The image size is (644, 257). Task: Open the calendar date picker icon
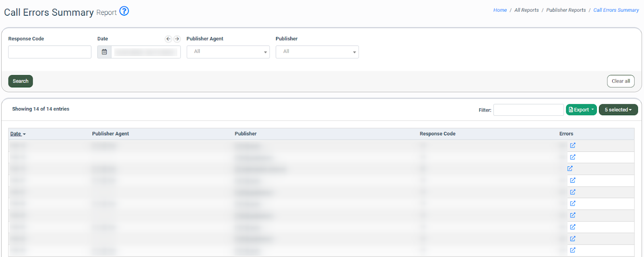(x=104, y=52)
